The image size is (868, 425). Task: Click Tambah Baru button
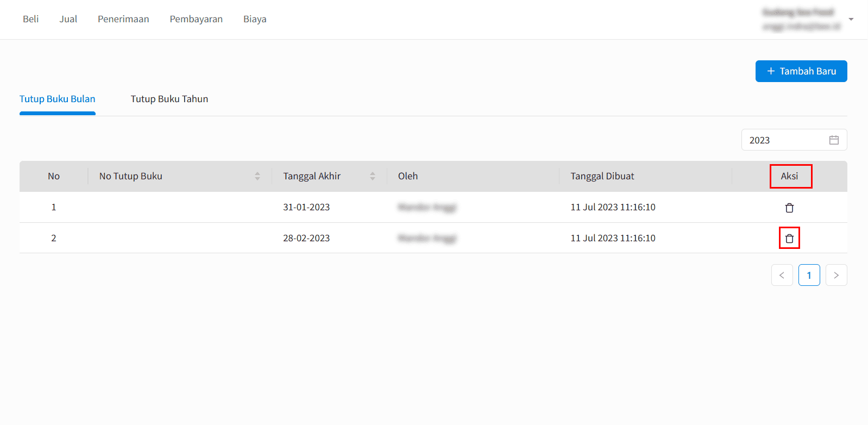[801, 71]
